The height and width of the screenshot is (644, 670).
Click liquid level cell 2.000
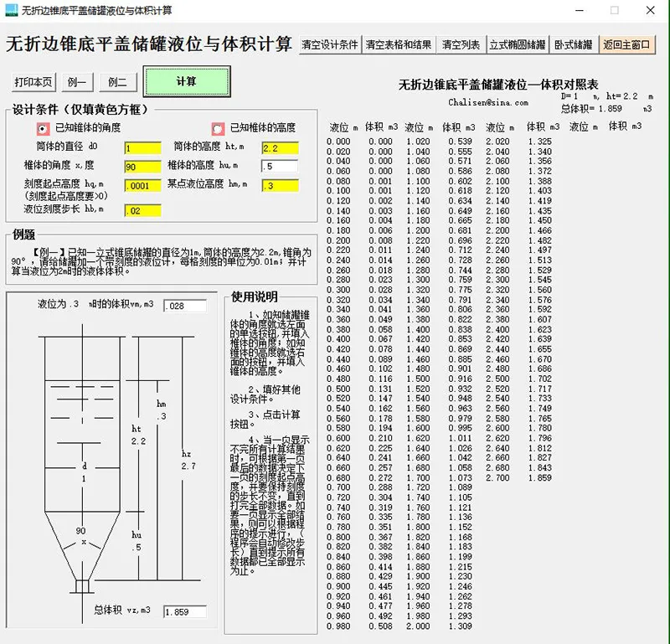coord(418,626)
